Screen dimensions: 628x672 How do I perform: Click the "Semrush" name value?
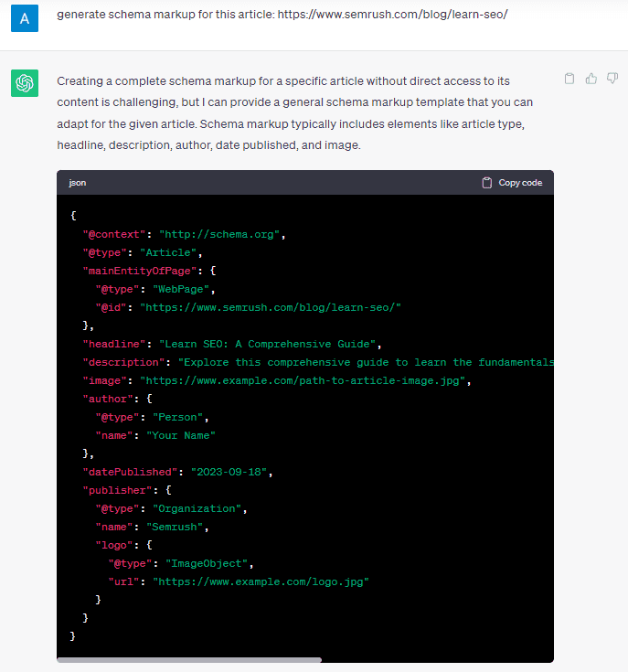(x=175, y=528)
